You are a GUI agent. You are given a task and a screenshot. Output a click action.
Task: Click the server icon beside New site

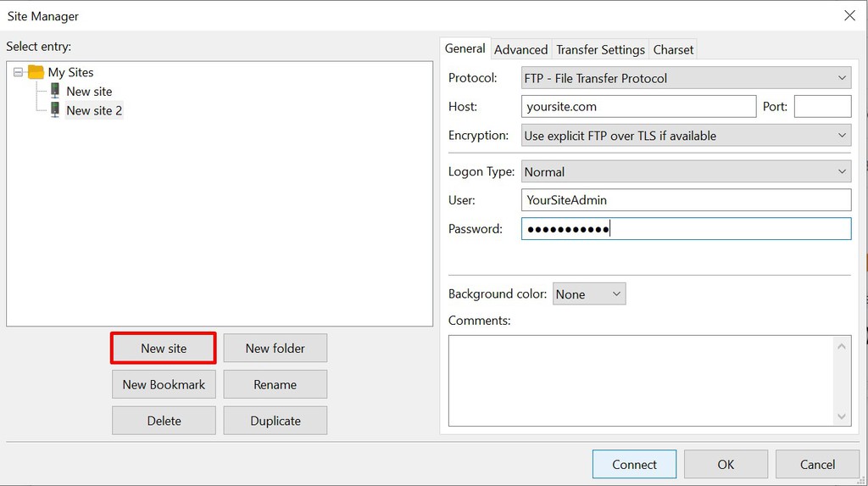pos(55,90)
